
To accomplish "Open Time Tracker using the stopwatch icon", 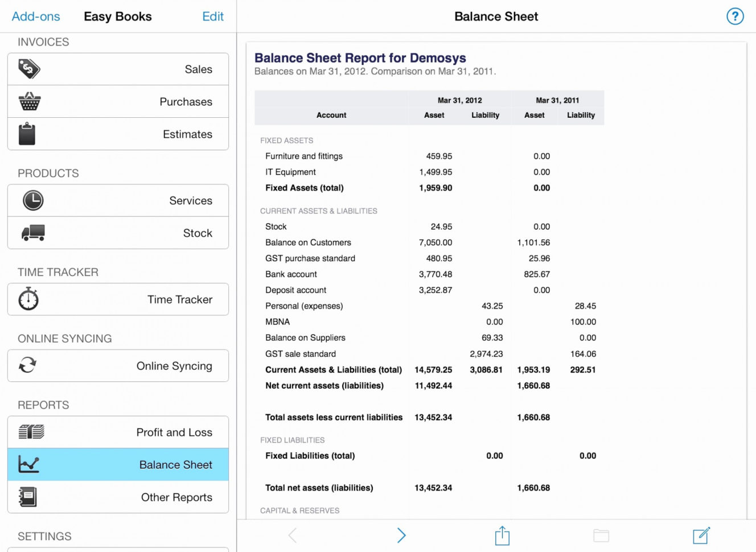I will 29,299.
